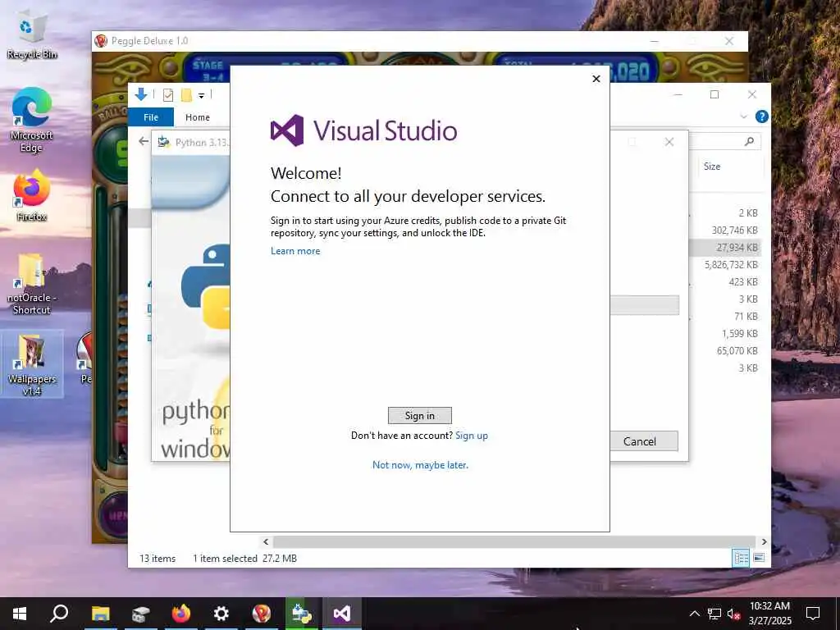Open the Sign up link
Screen dimensions: 840x630
point(472,436)
